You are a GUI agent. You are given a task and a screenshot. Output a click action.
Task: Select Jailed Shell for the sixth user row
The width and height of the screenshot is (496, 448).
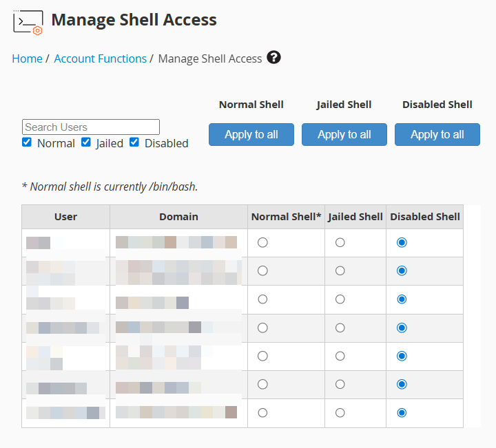pyautogui.click(x=340, y=384)
